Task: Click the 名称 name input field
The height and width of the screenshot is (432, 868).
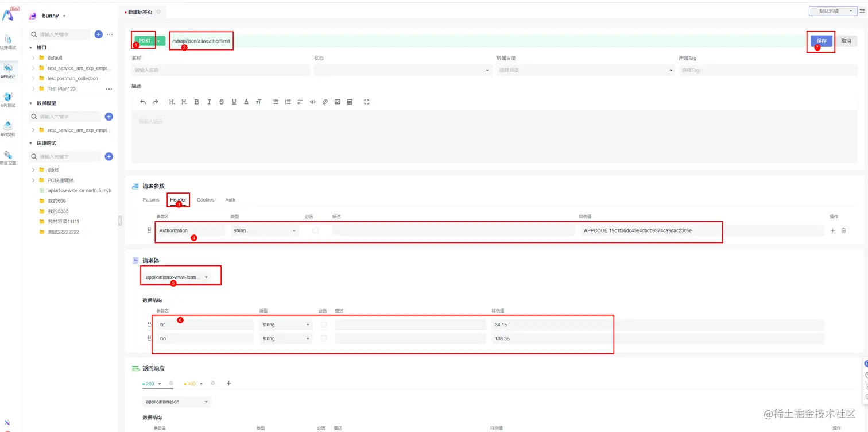Action: (220, 70)
